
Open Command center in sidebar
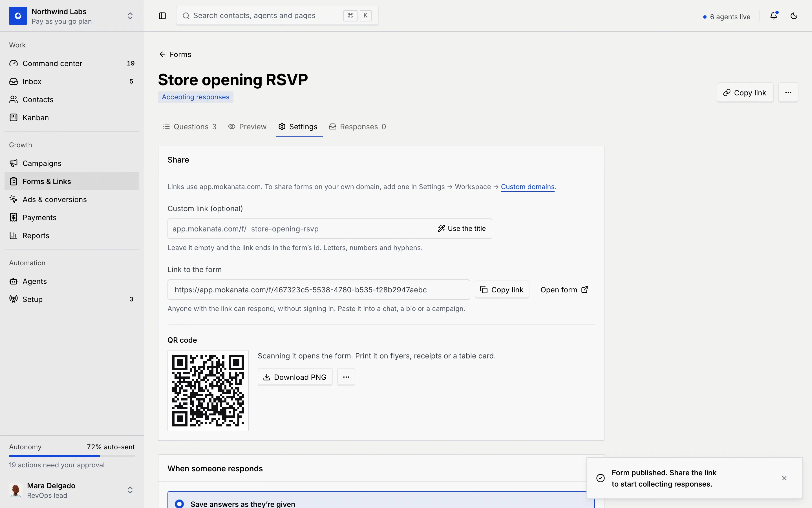(x=72, y=63)
